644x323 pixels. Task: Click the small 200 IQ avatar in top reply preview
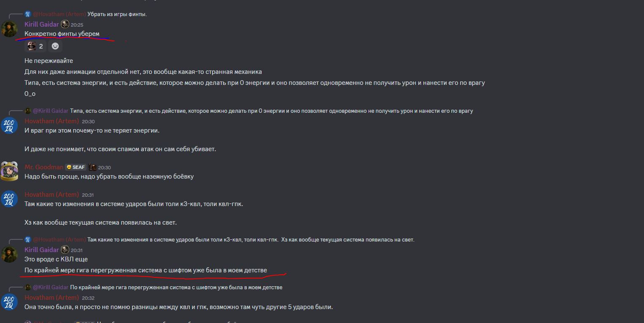[x=28, y=14]
